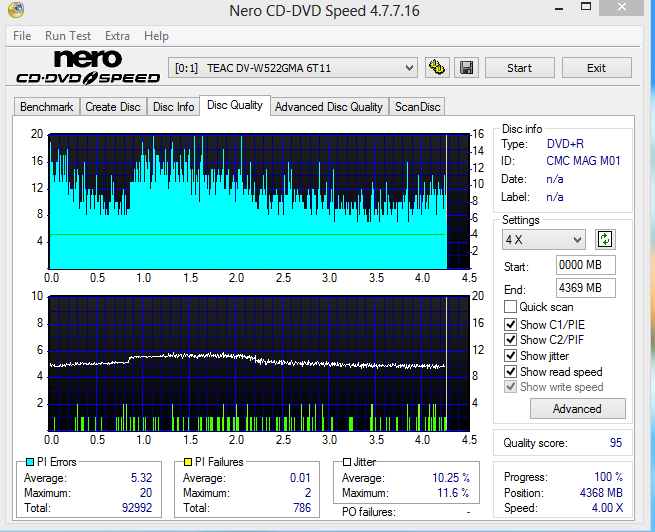
Task: Click the refresh speed settings icon
Action: pyautogui.click(x=605, y=240)
